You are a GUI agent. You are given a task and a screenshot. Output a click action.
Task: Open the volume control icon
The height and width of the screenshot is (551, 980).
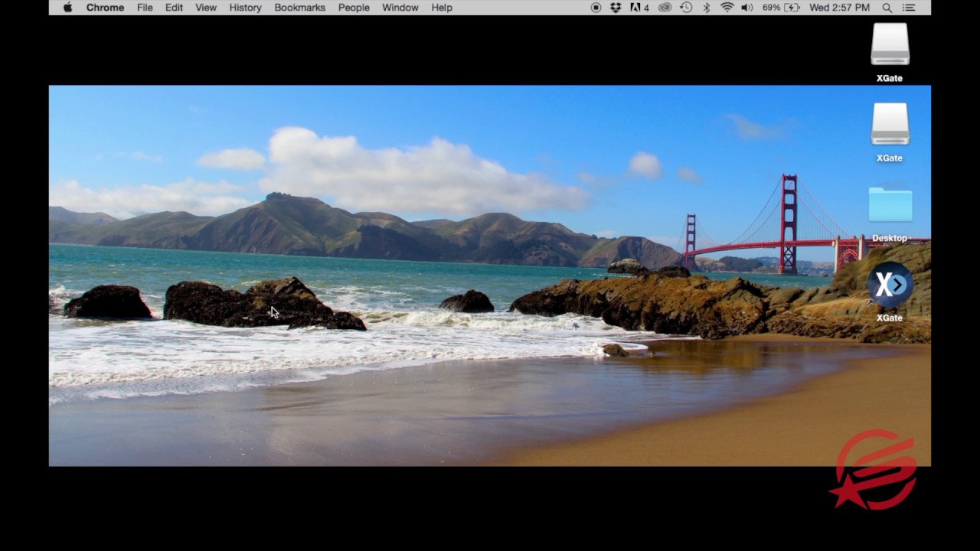click(x=746, y=8)
